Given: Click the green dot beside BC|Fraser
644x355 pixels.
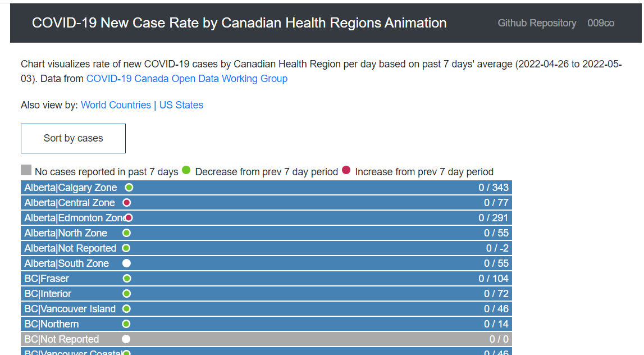Looking at the screenshot, I should click(x=127, y=279).
